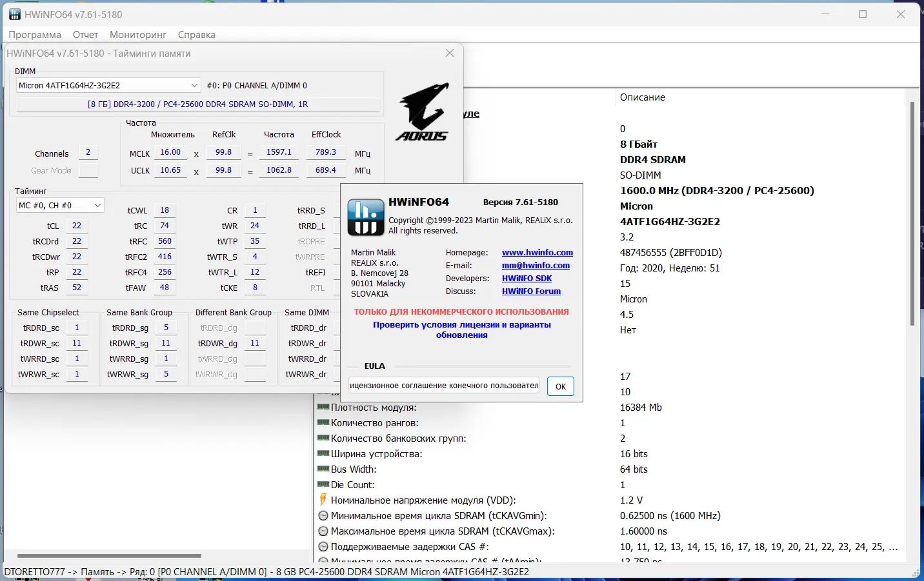Click the clock icon beside Максимальное время цикла SDRAM
924x581 pixels.
coord(323,531)
